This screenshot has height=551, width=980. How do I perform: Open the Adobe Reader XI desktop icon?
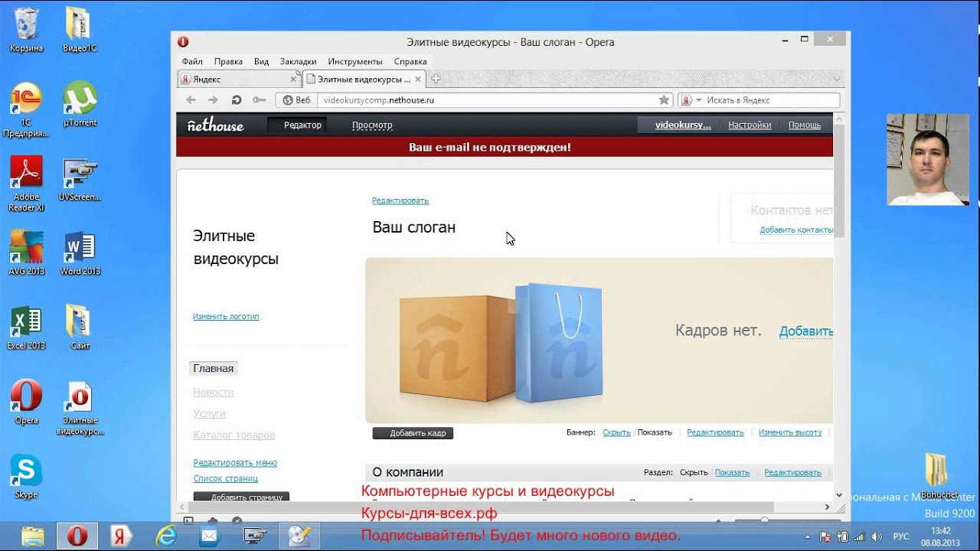pos(27,184)
